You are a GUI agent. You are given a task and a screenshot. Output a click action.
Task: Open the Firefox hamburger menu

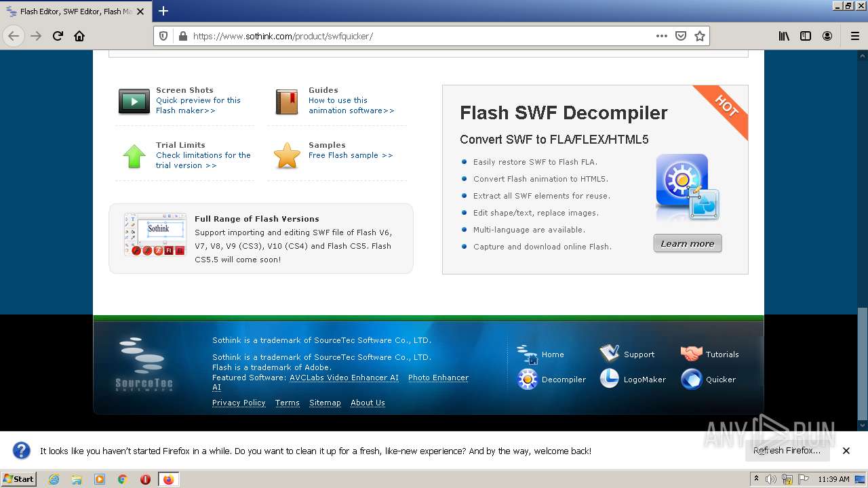pos(854,36)
